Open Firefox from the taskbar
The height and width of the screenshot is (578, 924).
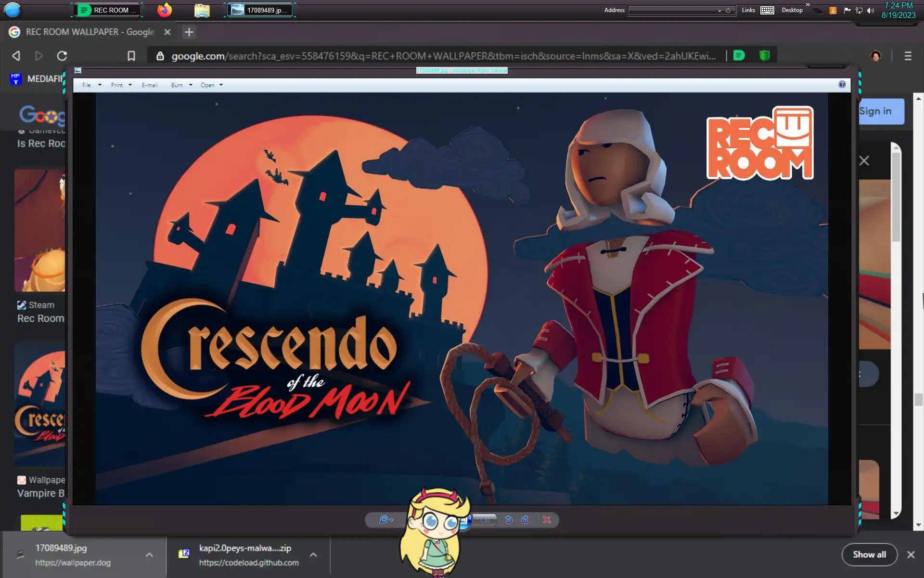coord(165,10)
